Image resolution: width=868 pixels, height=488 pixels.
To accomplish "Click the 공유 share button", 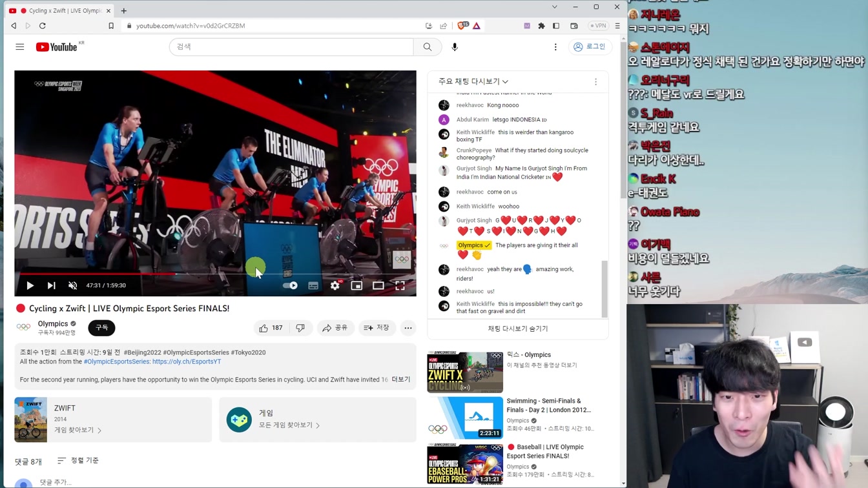I will click(x=335, y=328).
